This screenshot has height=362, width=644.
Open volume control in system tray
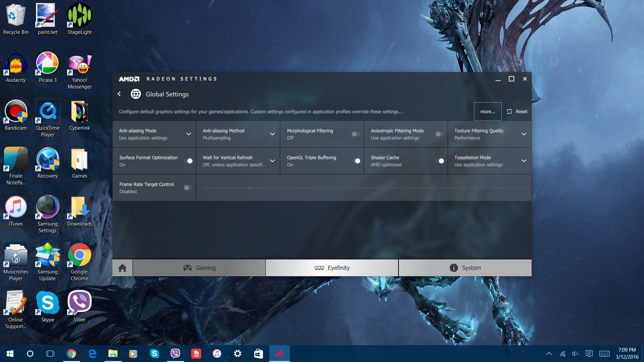576,354
